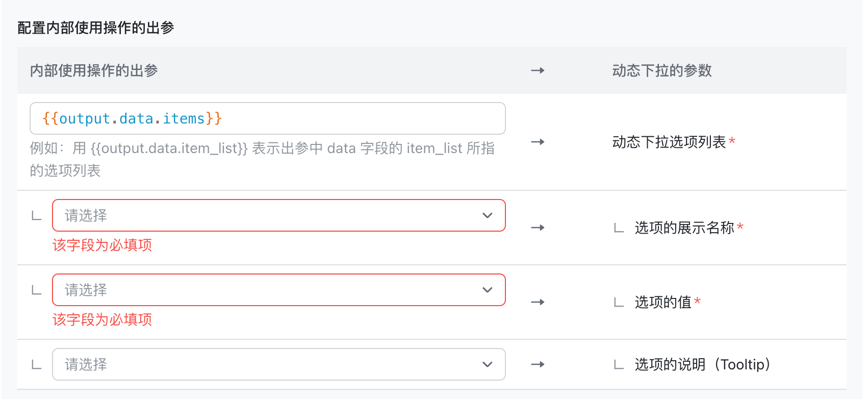The height and width of the screenshot is (399, 868).
Task: Click the 动态下拉选项列表 label
Action: [x=669, y=142]
